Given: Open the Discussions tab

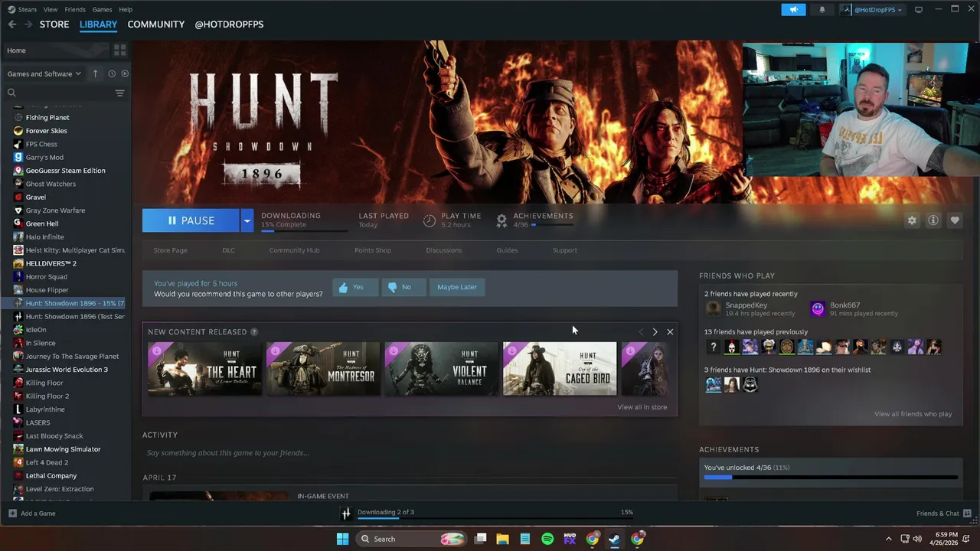Looking at the screenshot, I should (444, 250).
